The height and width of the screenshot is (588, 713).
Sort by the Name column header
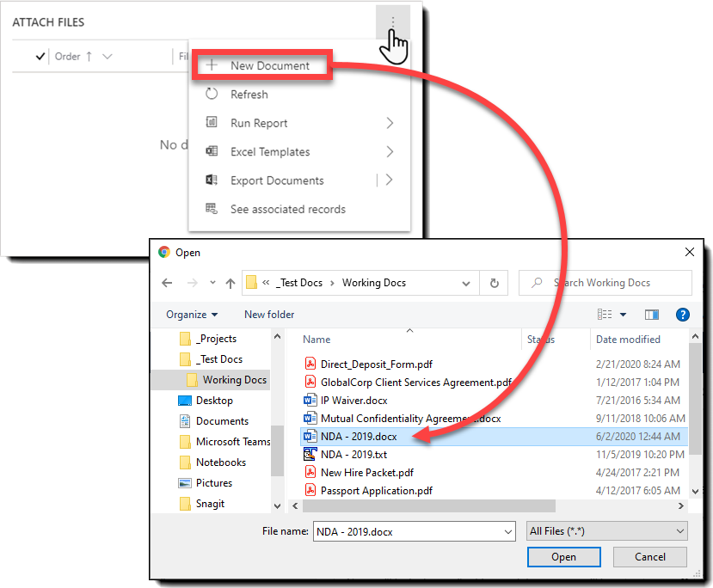click(317, 340)
